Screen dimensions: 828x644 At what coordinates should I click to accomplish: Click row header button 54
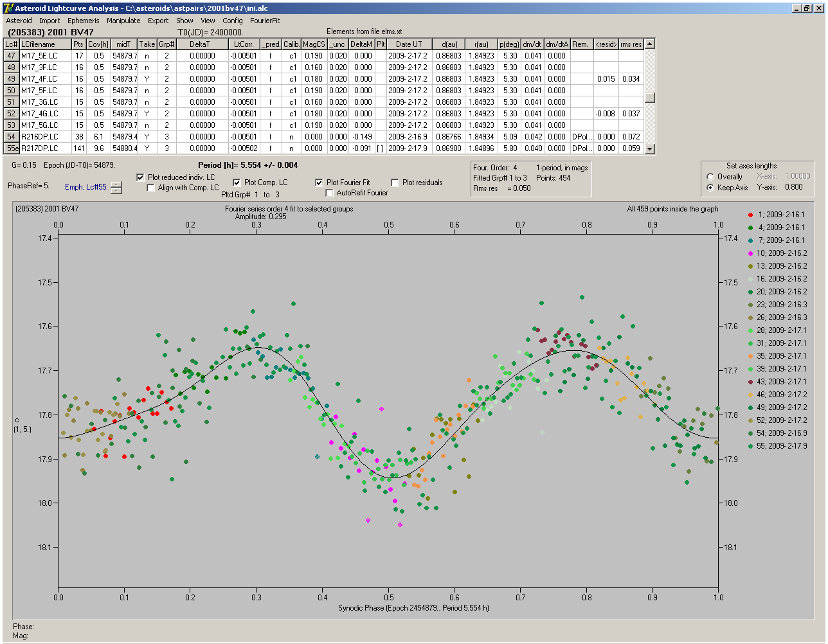pyautogui.click(x=12, y=137)
